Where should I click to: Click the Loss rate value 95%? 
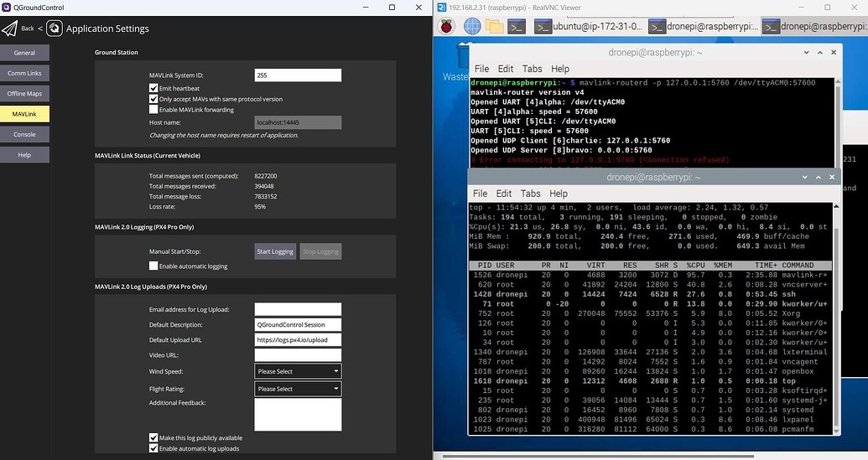(260, 207)
